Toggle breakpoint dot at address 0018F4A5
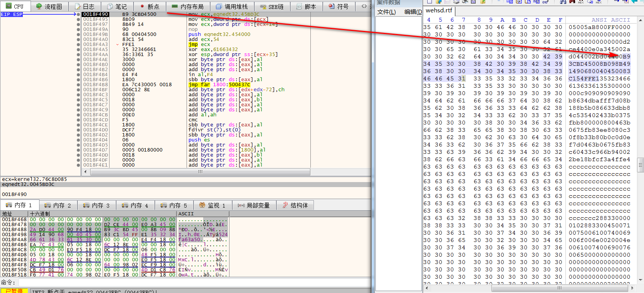644x293 pixels. 79,49
